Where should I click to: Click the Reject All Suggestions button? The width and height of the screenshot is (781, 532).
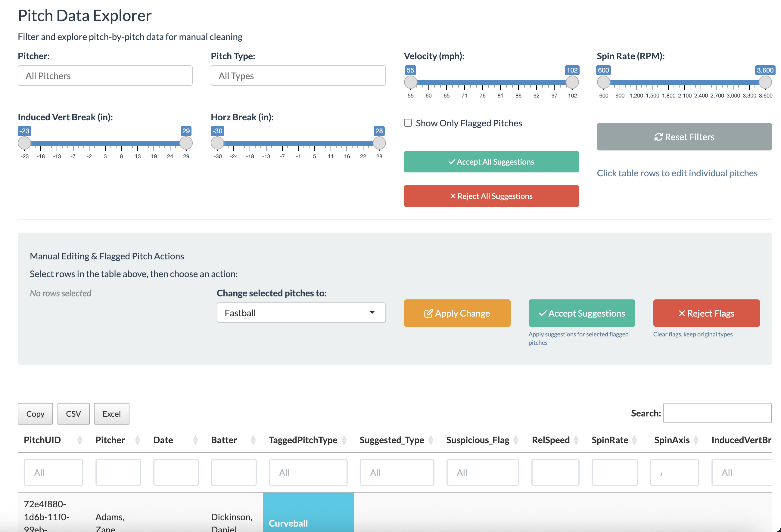pos(491,196)
